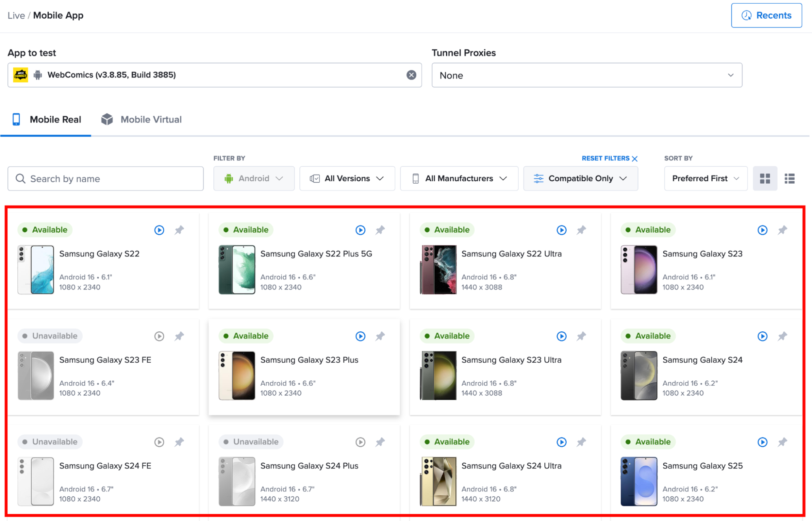Switch to the Mobile Virtual tab
Screen dimensions: 812x521
tap(141, 120)
